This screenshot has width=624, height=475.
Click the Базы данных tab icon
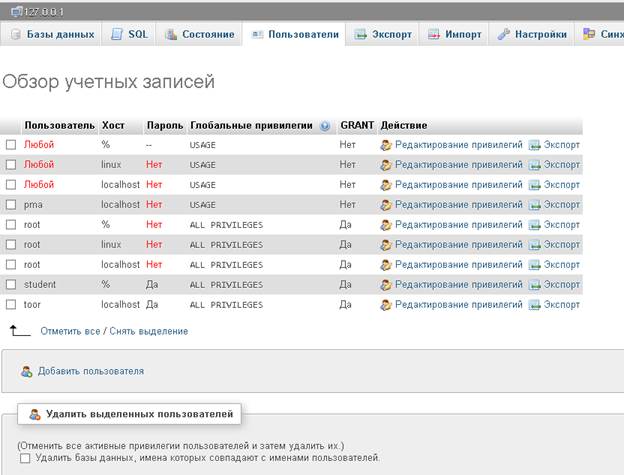coord(16,35)
